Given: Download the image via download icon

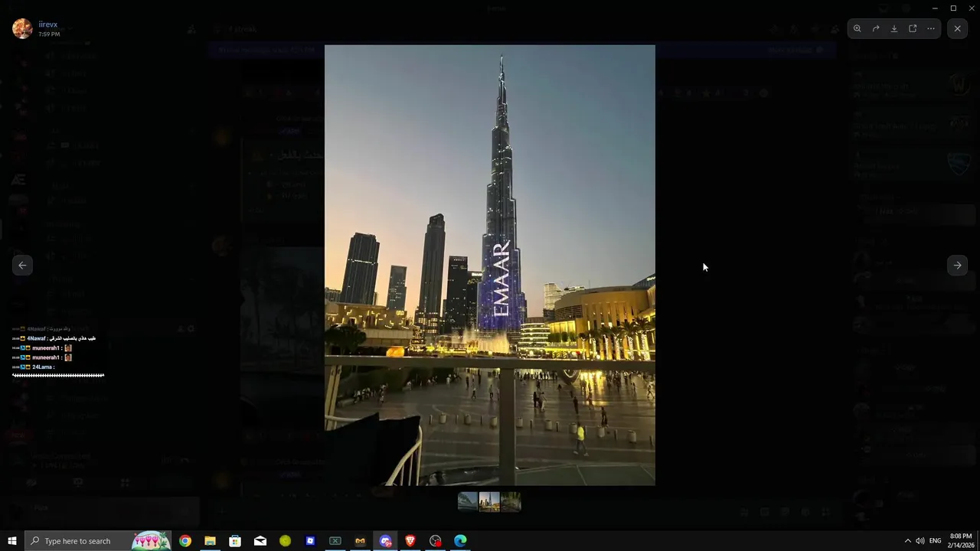Looking at the screenshot, I should tap(894, 28).
